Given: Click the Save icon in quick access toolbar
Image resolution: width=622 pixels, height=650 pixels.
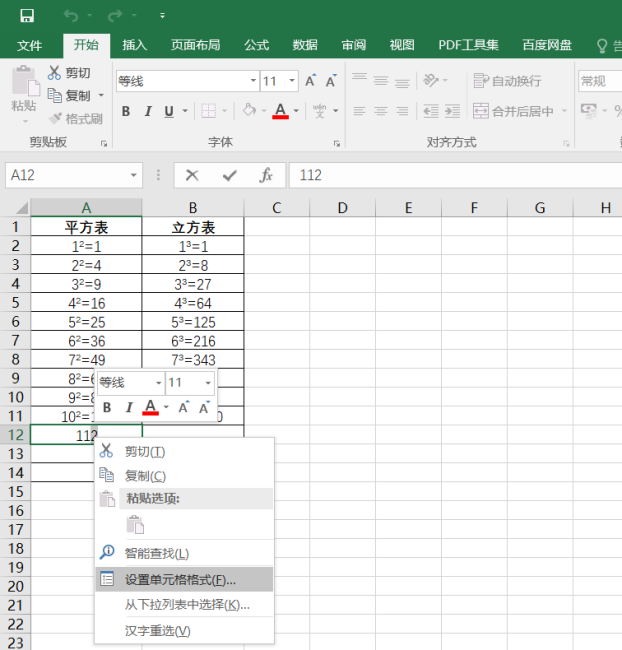Looking at the screenshot, I should (x=27, y=16).
